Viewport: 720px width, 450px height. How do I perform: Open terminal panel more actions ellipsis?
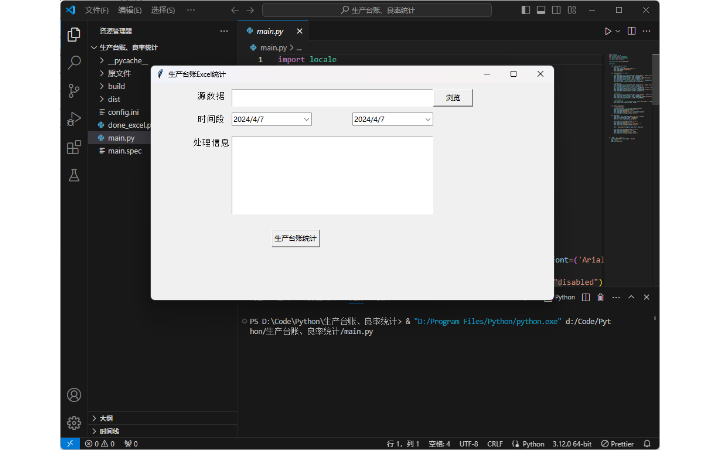click(x=616, y=297)
